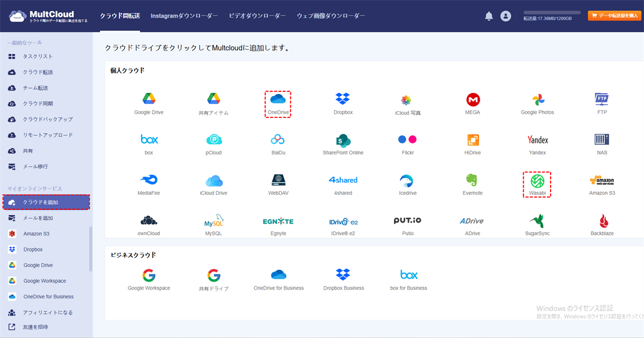644x338 pixels.
Task: Open the user account avatar icon
Action: tap(506, 16)
